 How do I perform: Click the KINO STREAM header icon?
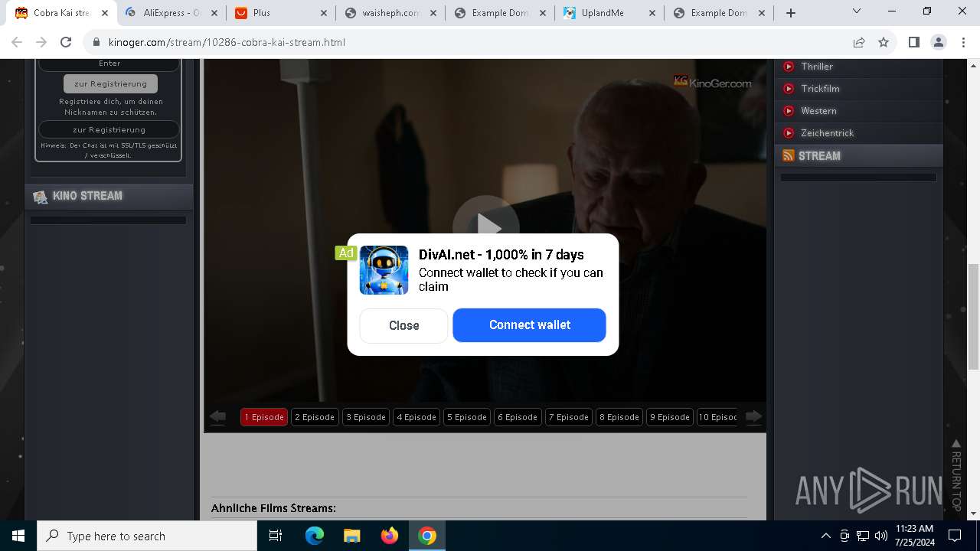click(41, 197)
